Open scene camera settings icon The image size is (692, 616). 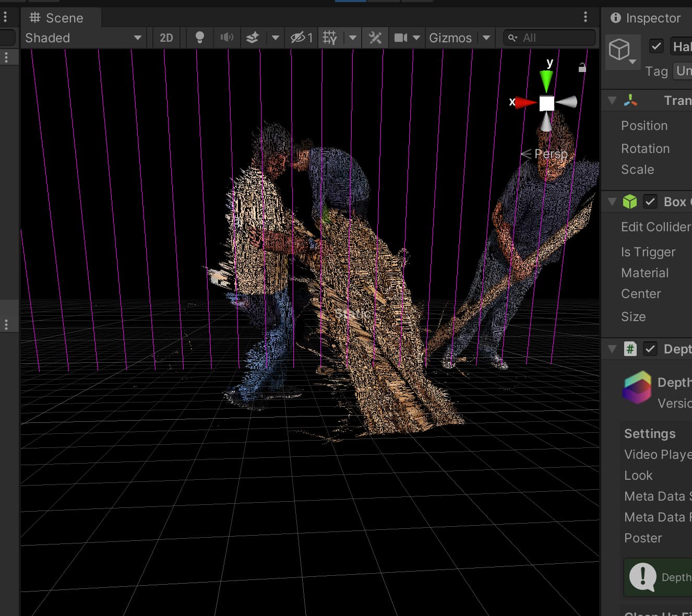401,38
